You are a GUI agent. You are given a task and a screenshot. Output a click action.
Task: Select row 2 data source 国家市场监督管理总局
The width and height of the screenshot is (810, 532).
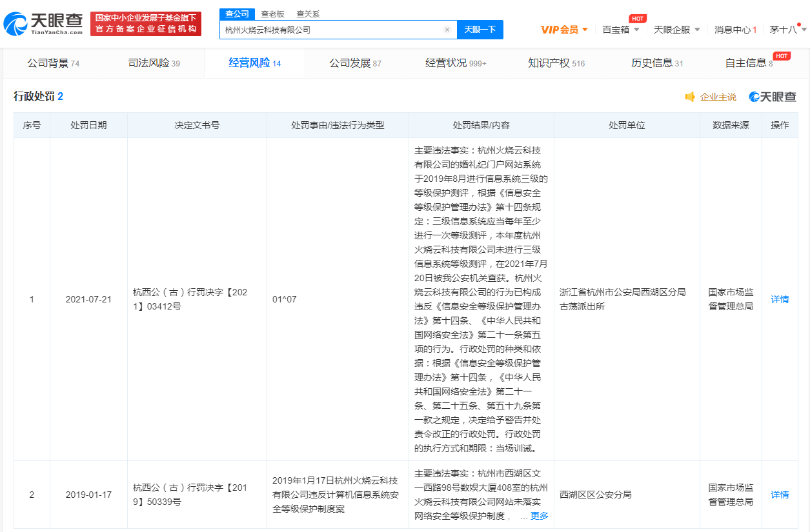click(731, 495)
